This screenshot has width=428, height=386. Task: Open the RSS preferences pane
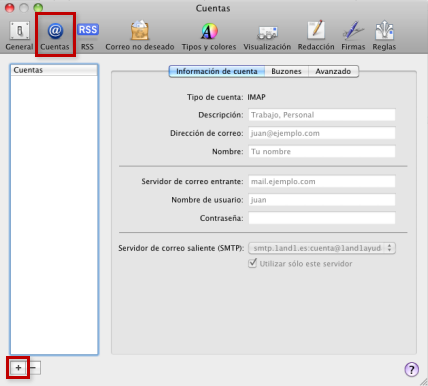[87, 36]
